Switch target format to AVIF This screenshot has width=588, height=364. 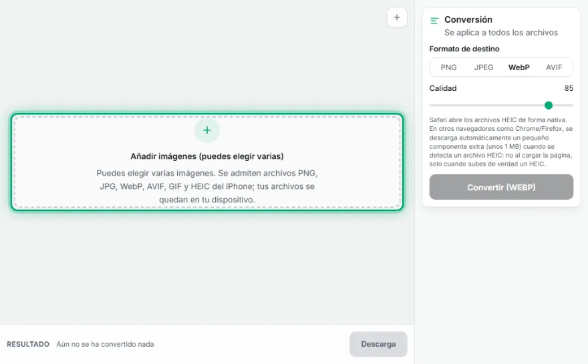554,67
